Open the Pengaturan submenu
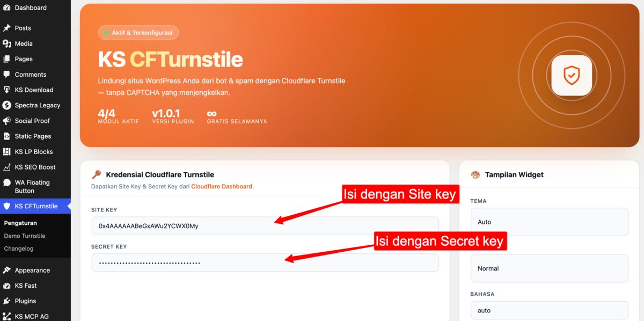 [20, 223]
